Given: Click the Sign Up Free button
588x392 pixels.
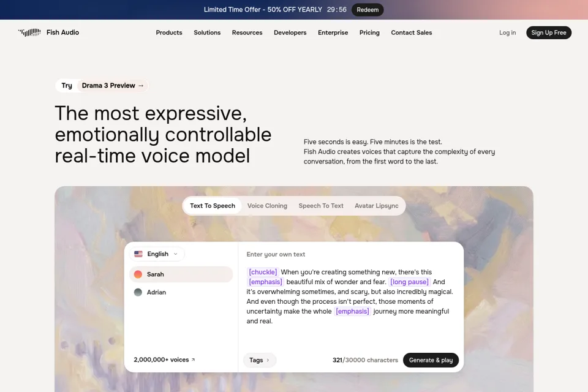Looking at the screenshot, I should pos(549,32).
